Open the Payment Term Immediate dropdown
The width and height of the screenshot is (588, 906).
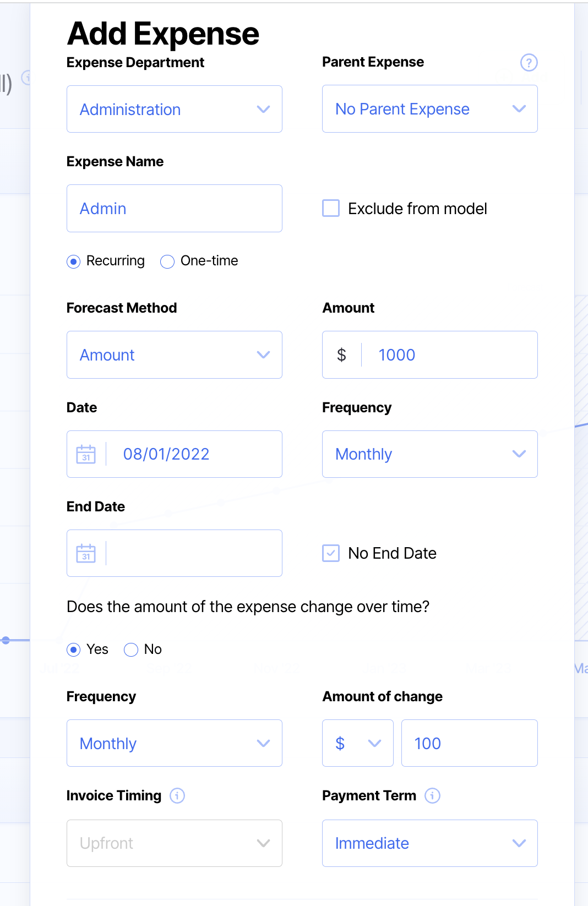429,843
